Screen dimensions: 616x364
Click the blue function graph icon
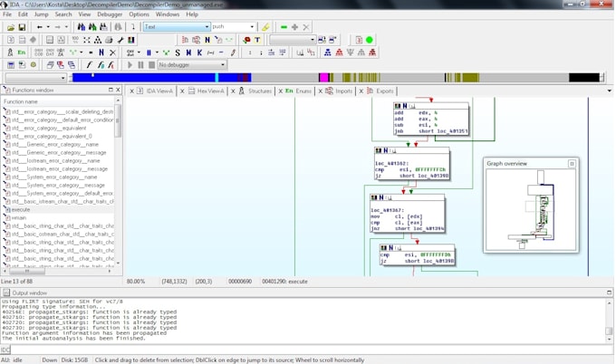pyautogui.click(x=327, y=53)
